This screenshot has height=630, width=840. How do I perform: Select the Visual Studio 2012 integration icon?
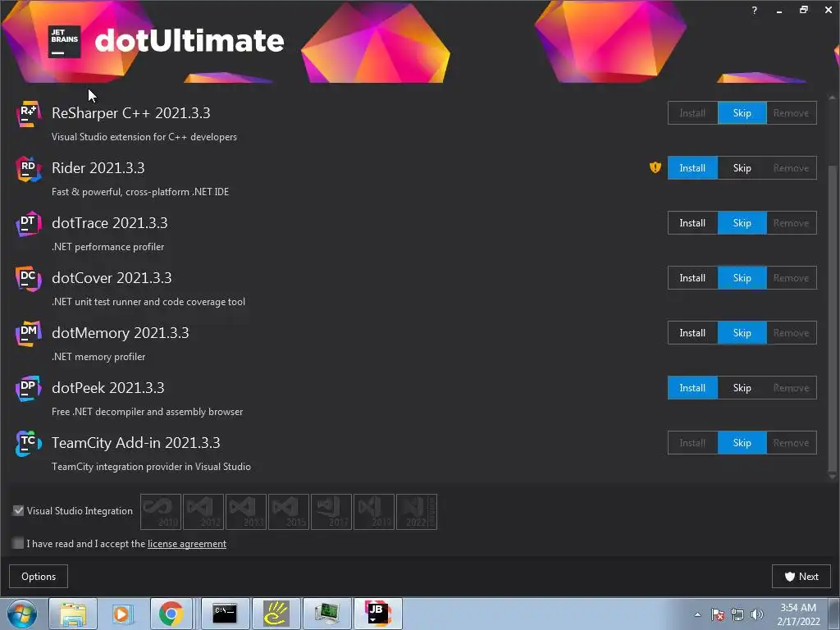(203, 512)
